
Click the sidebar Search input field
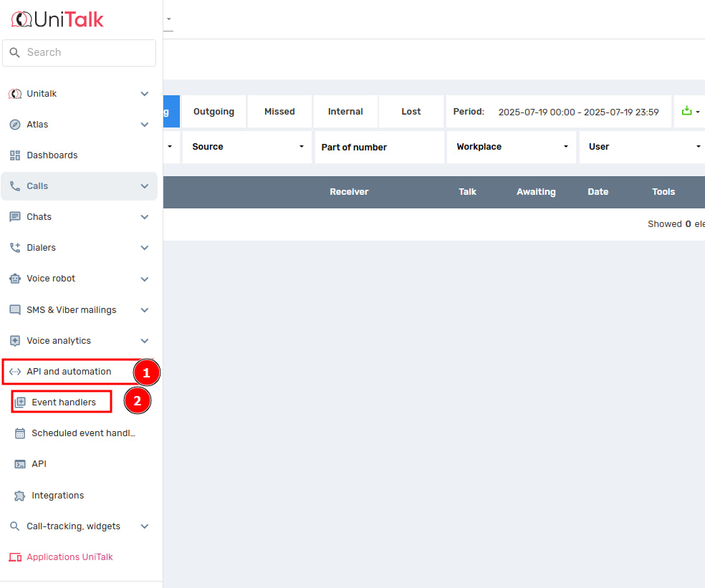86,52
